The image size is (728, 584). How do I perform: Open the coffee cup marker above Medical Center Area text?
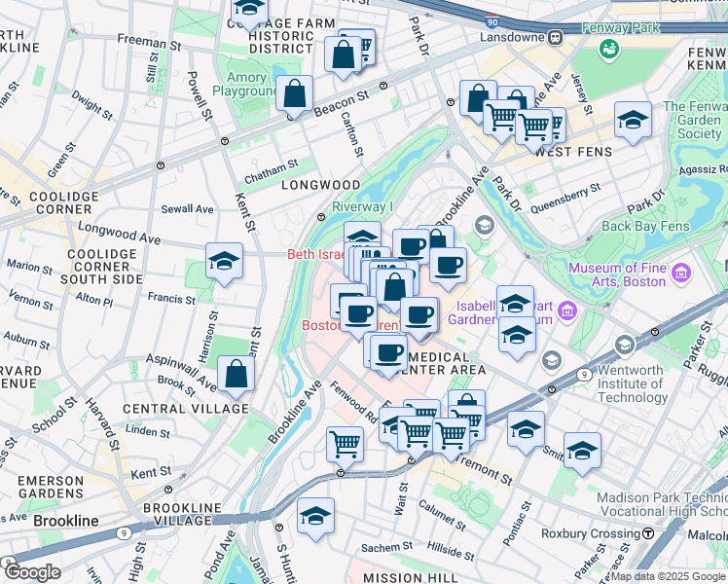(x=389, y=352)
